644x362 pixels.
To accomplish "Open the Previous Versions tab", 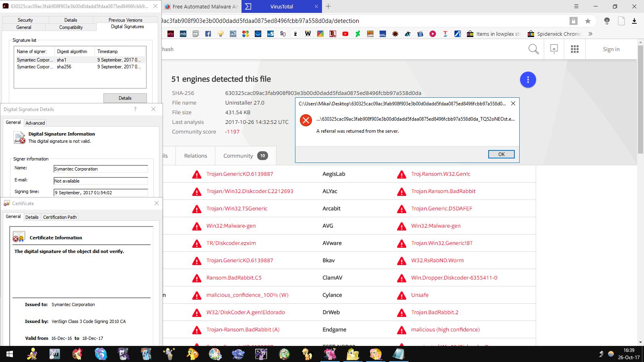I will [126, 20].
